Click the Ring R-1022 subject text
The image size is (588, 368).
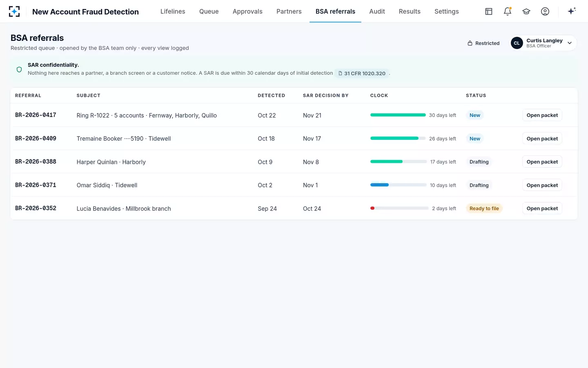tap(147, 115)
